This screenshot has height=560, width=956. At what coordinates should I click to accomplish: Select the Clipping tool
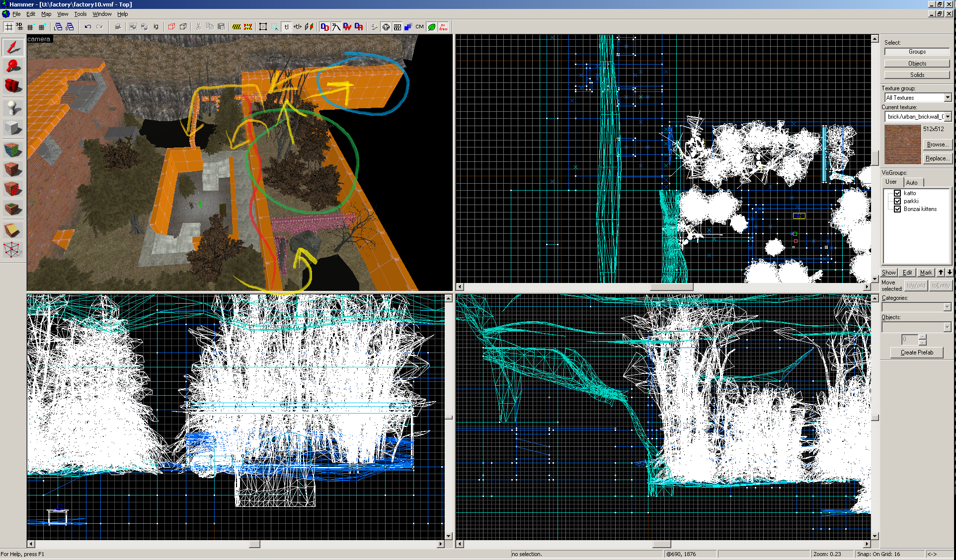click(x=13, y=230)
